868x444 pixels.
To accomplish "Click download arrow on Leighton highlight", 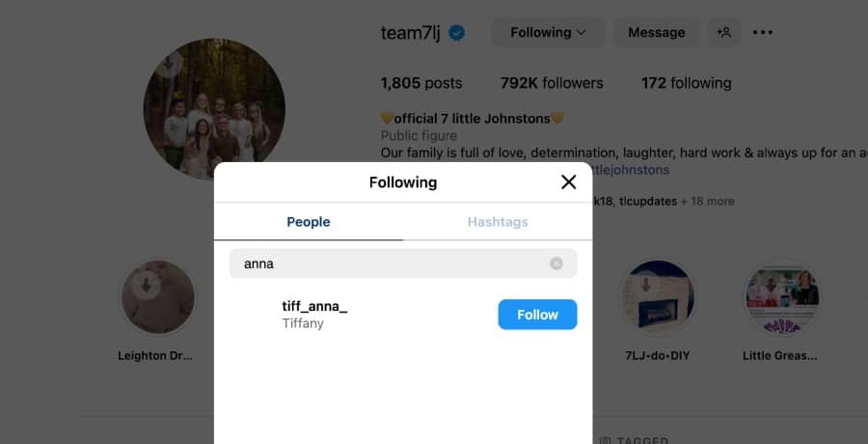I will coord(148,285).
